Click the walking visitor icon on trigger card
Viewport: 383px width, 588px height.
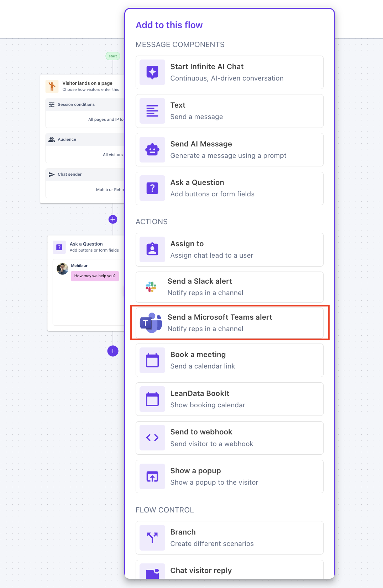click(x=52, y=86)
